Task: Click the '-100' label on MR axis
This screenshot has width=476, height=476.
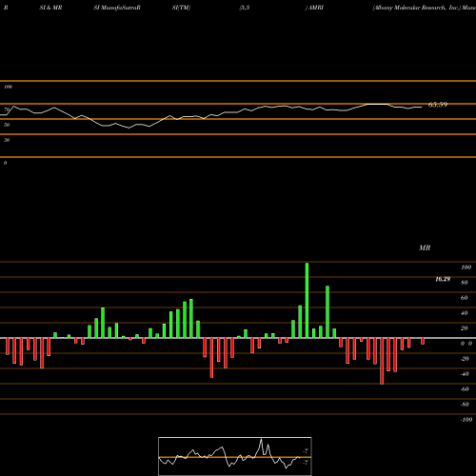Action: [466, 420]
